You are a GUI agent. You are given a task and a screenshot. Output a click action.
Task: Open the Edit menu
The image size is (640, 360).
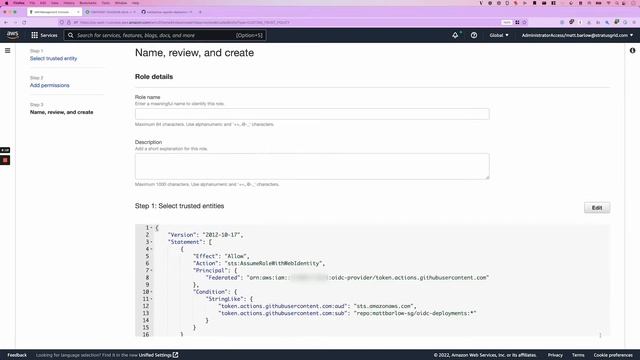pyautogui.click(x=43, y=3)
